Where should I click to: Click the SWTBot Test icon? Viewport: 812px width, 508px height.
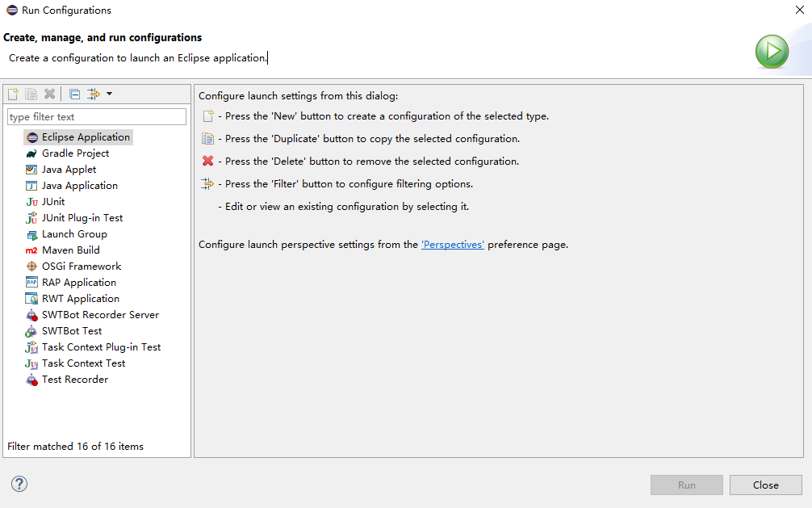[31, 331]
